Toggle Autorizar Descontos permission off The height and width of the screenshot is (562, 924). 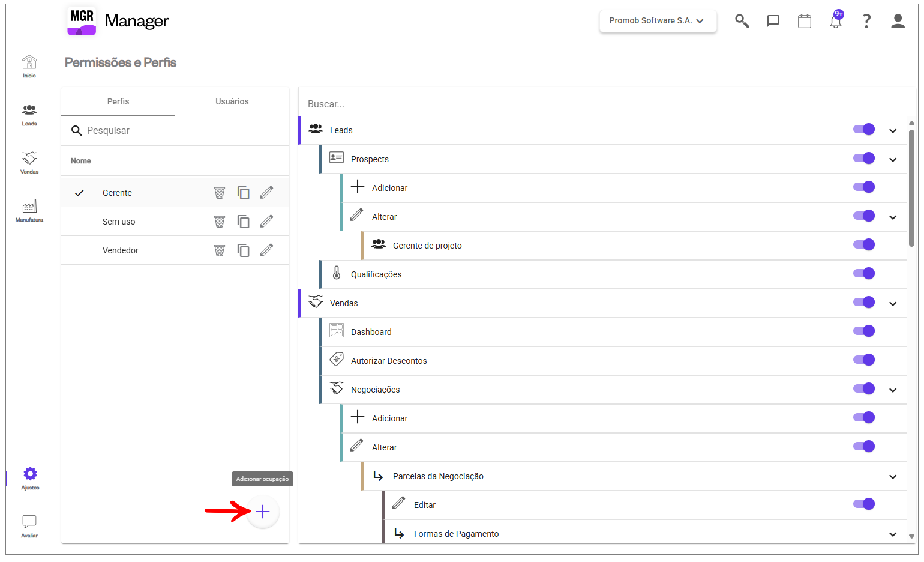click(x=864, y=360)
